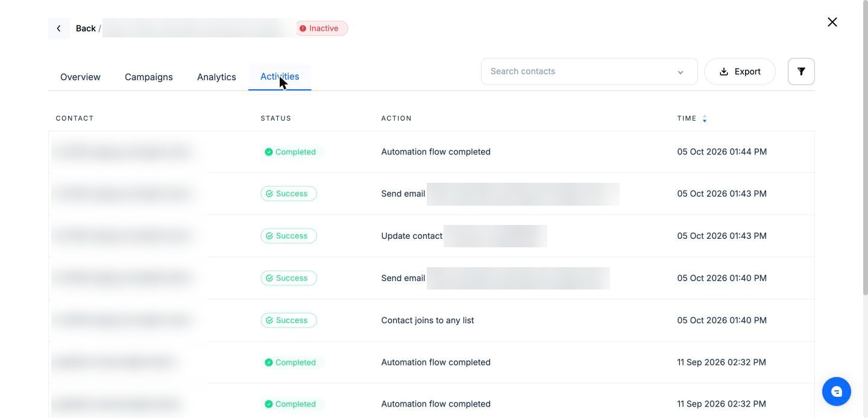This screenshot has width=868, height=418.
Task: Select the Activities tab
Action: tap(280, 77)
